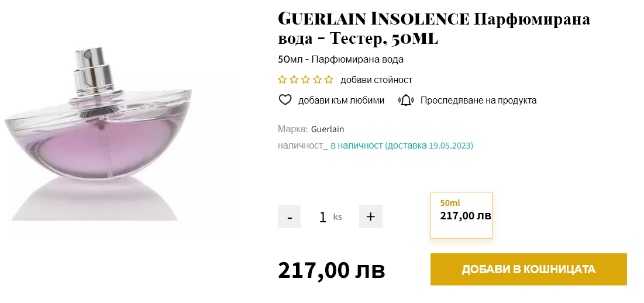Click the quantity input field
The height and width of the screenshot is (303, 644).
point(323,217)
